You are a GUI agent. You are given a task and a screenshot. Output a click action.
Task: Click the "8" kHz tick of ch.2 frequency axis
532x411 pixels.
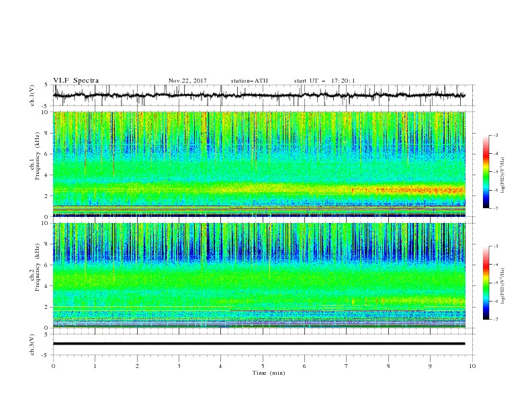coord(48,244)
